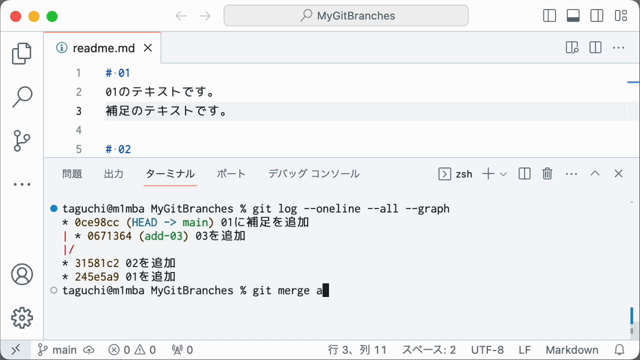Open markdown preview to the side
The width and height of the screenshot is (640, 360).
[x=572, y=48]
